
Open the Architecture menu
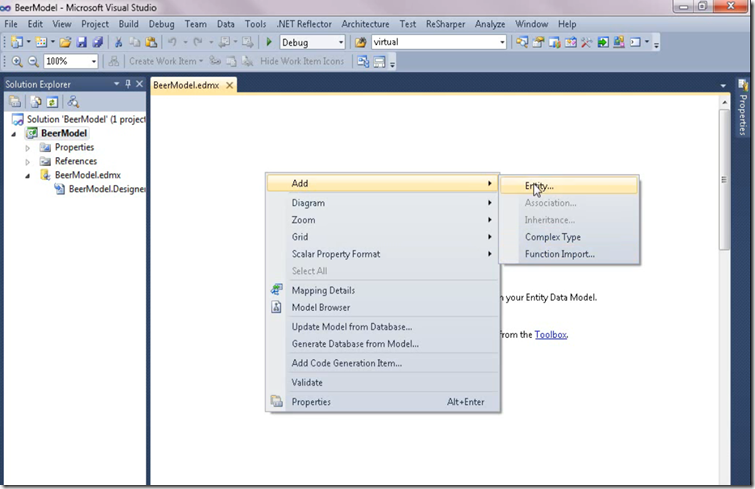point(365,24)
